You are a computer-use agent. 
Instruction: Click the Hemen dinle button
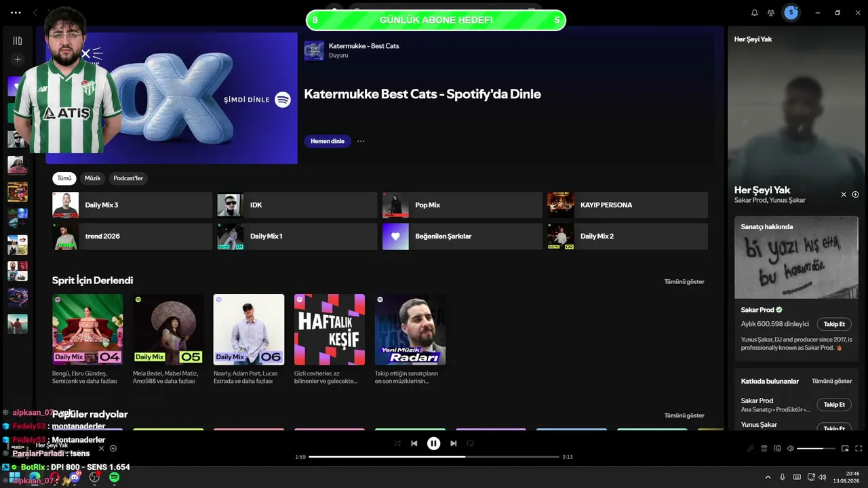[328, 141]
